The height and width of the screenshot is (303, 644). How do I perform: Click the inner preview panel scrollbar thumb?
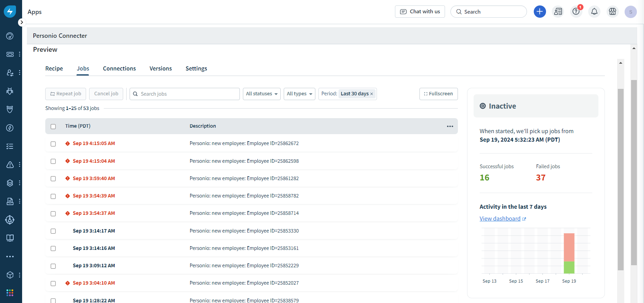[621, 179]
